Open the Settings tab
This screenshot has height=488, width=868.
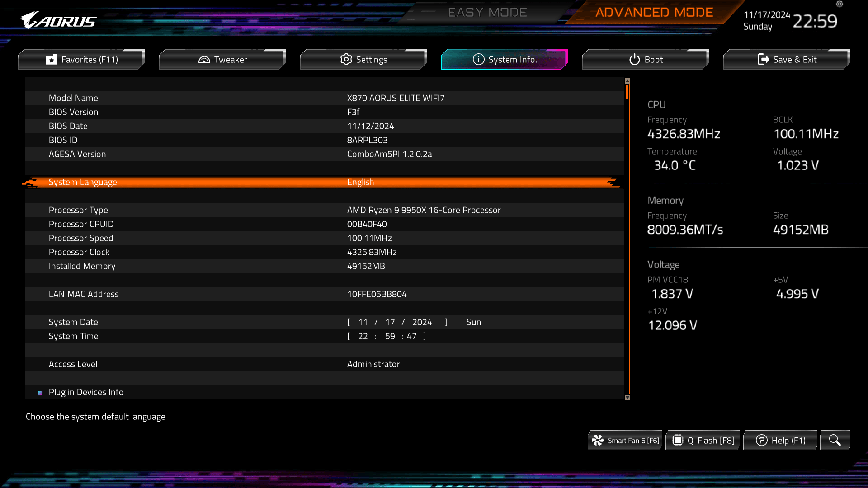tap(363, 59)
